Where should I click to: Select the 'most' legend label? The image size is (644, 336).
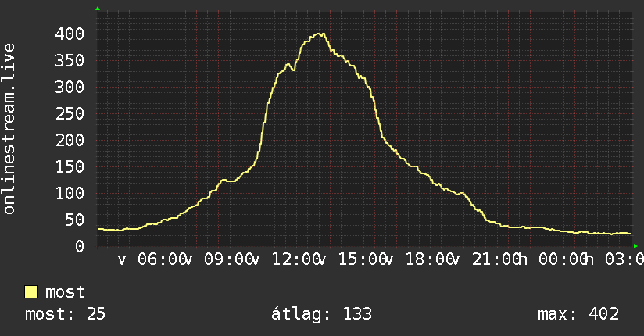point(65,292)
